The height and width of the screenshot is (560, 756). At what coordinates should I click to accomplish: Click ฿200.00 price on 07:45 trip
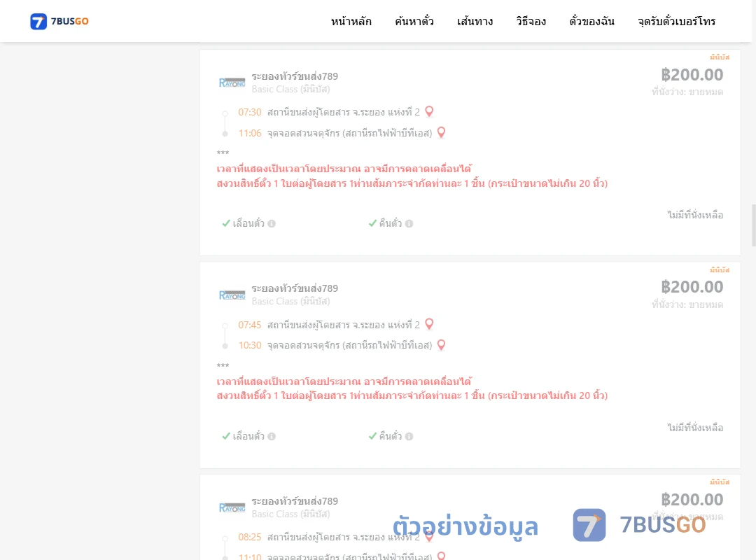(x=692, y=287)
